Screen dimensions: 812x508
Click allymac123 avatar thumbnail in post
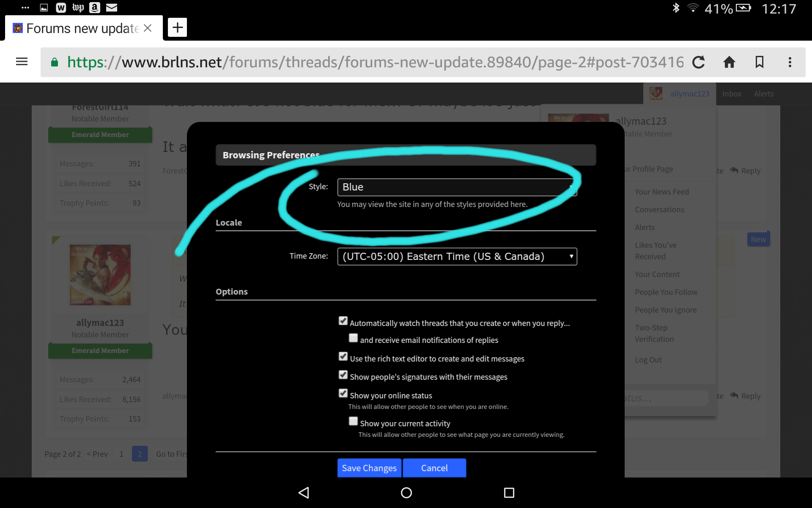coord(100,275)
